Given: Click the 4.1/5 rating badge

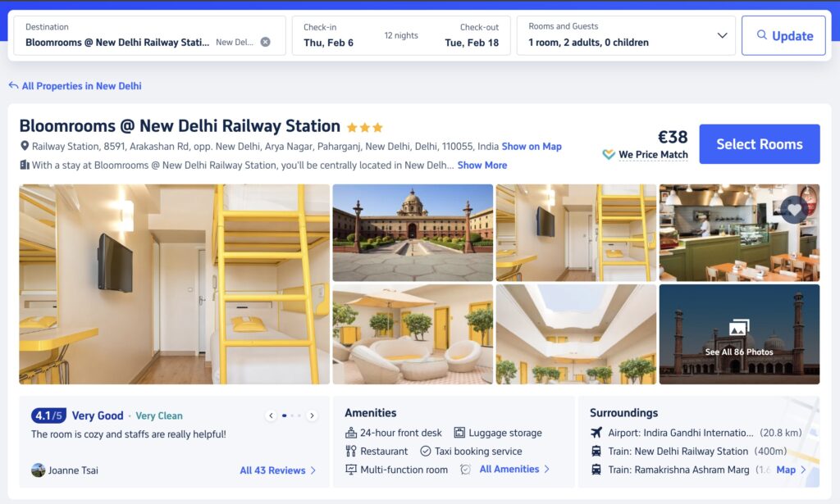Looking at the screenshot, I should (48, 415).
